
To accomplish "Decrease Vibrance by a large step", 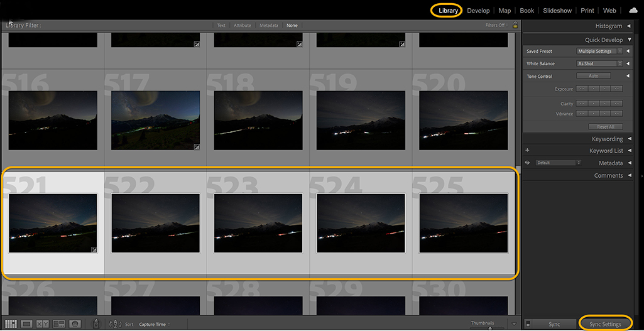I will click(x=582, y=113).
